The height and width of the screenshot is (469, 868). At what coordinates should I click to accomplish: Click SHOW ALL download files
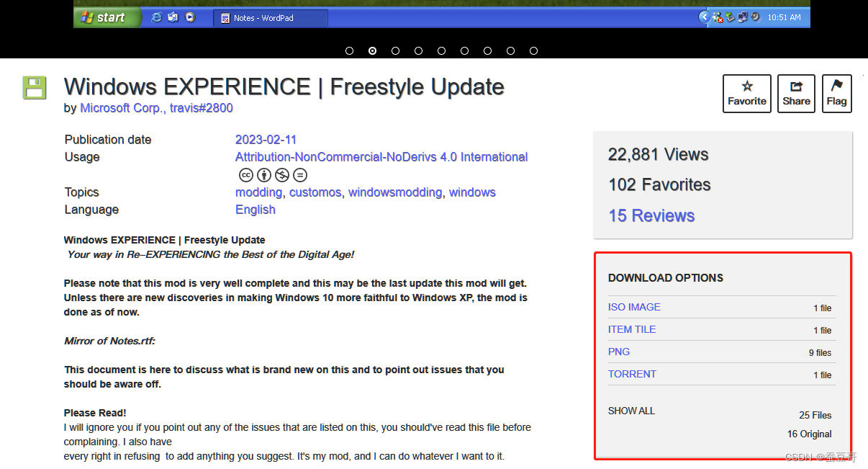click(631, 411)
